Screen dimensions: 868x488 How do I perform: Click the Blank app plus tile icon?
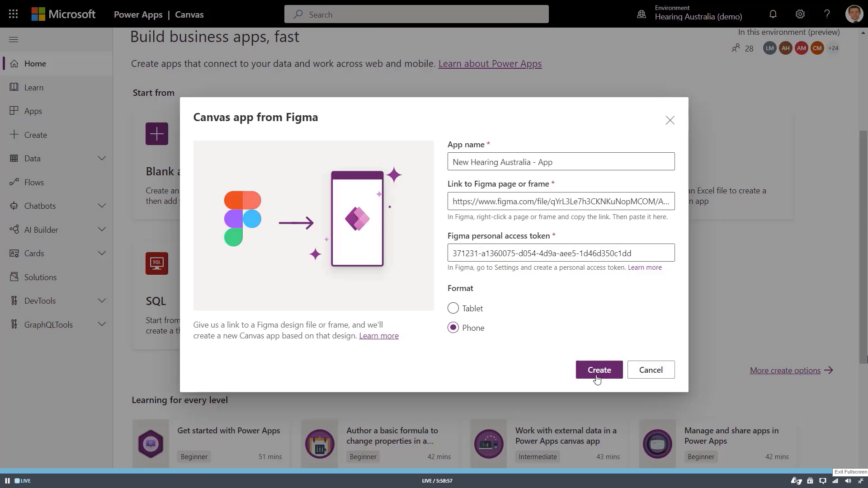pos(157,134)
